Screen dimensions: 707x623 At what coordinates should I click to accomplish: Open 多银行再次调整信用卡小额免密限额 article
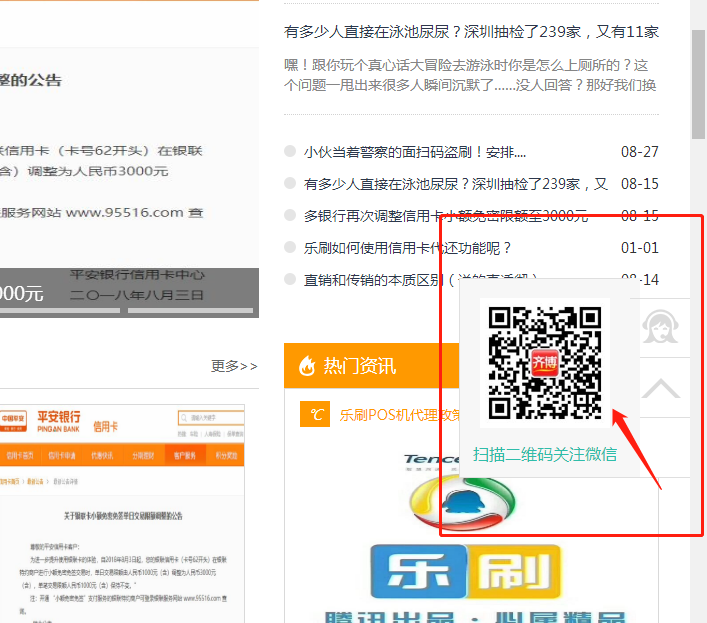445,216
